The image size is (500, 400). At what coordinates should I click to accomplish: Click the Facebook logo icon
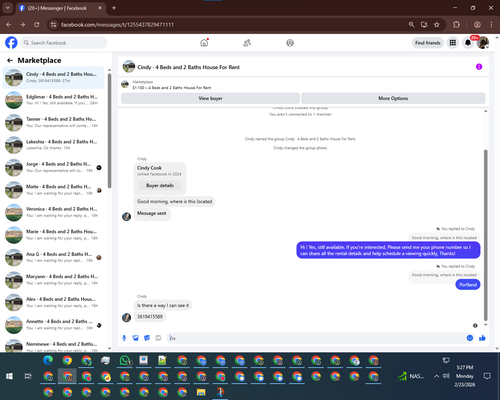[11, 43]
